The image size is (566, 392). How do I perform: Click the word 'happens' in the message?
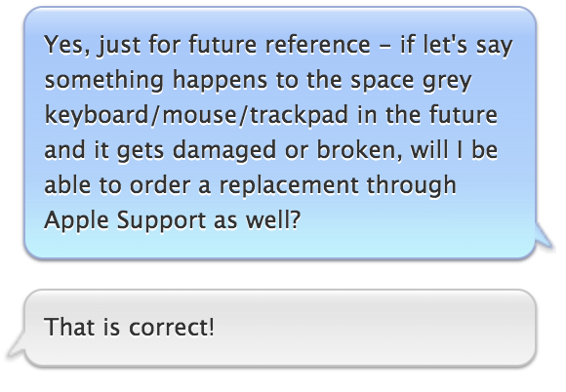[x=220, y=81]
